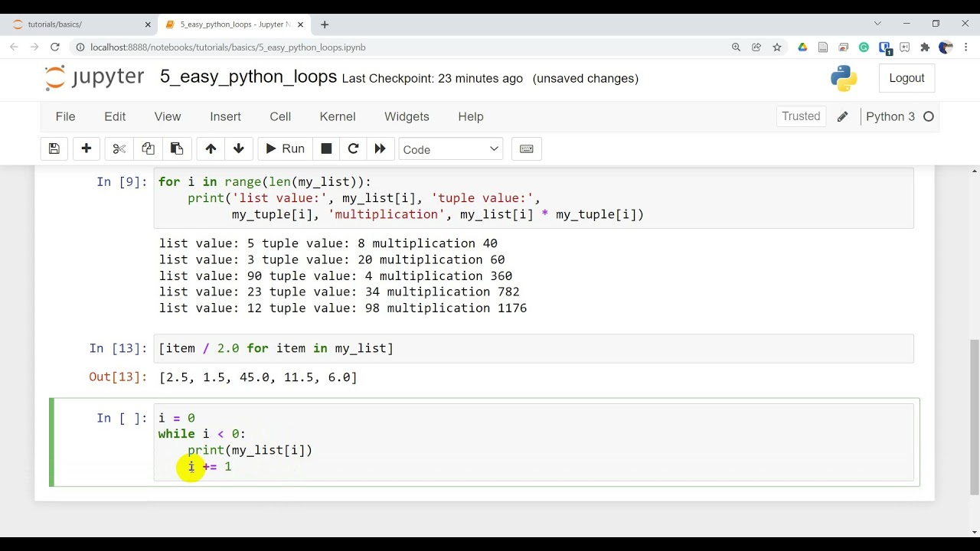This screenshot has height=551, width=980.
Task: Click the Python 3 kernel name
Action: coord(890,116)
